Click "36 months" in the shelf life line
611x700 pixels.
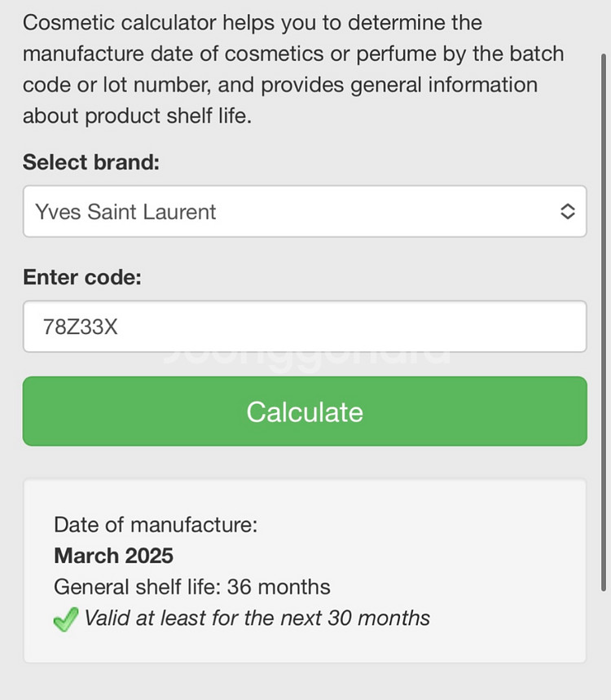click(279, 587)
